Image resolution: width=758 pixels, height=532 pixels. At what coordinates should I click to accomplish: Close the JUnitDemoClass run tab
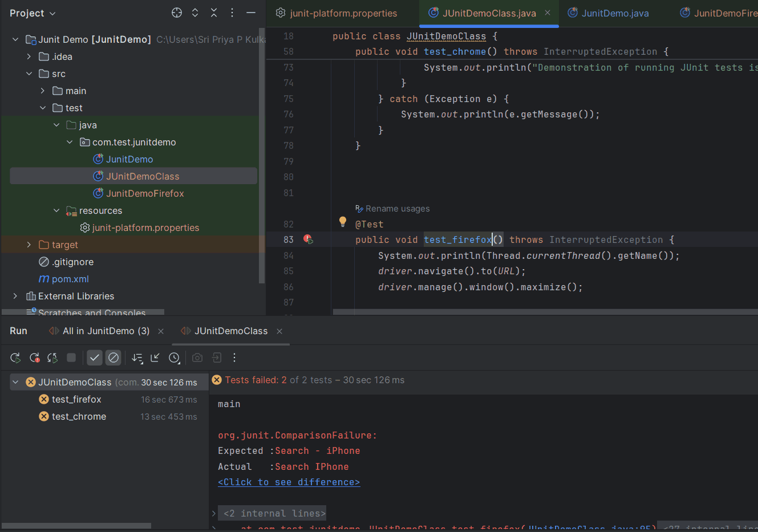(x=279, y=331)
